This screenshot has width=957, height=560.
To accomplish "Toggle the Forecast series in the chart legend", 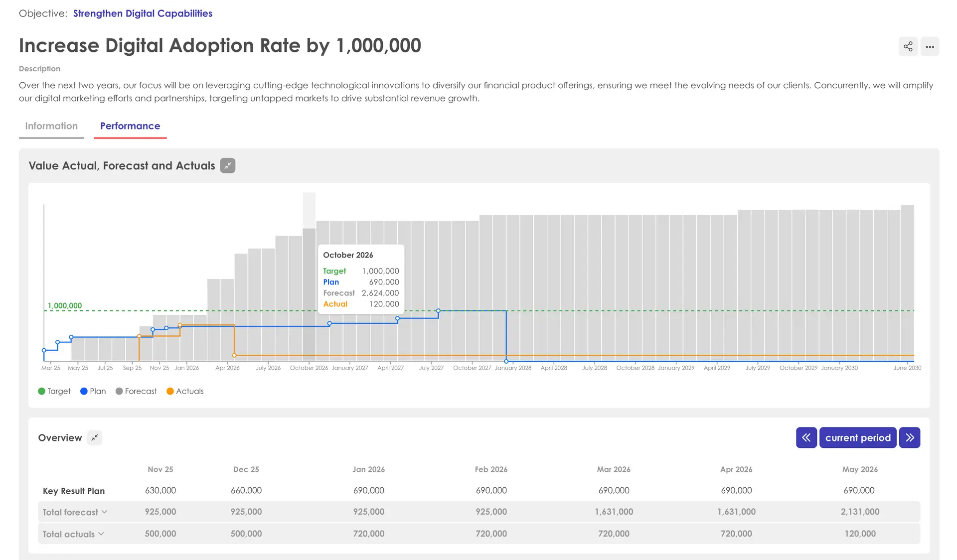I will coord(136,391).
